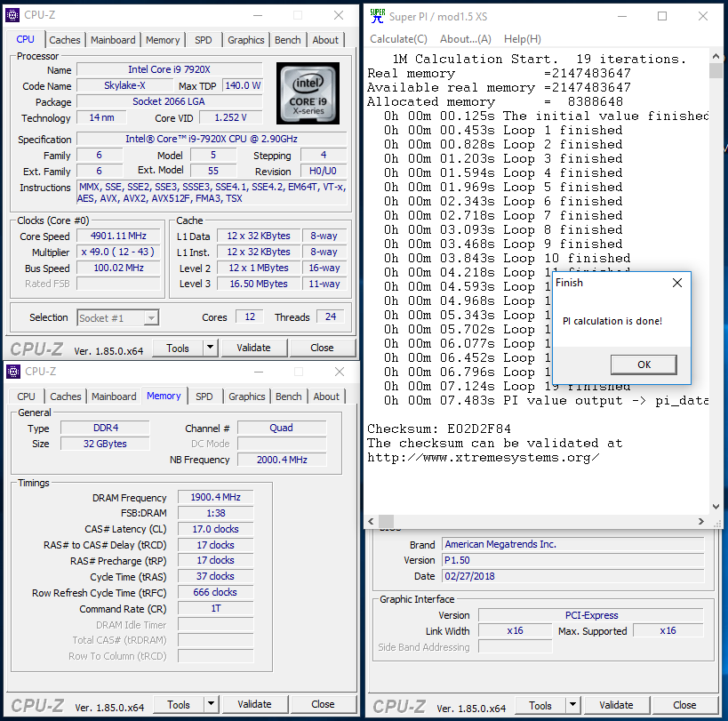The height and width of the screenshot is (721, 728).
Task: Click Tools in the bottom-right CPU-Z window
Action: (x=540, y=705)
